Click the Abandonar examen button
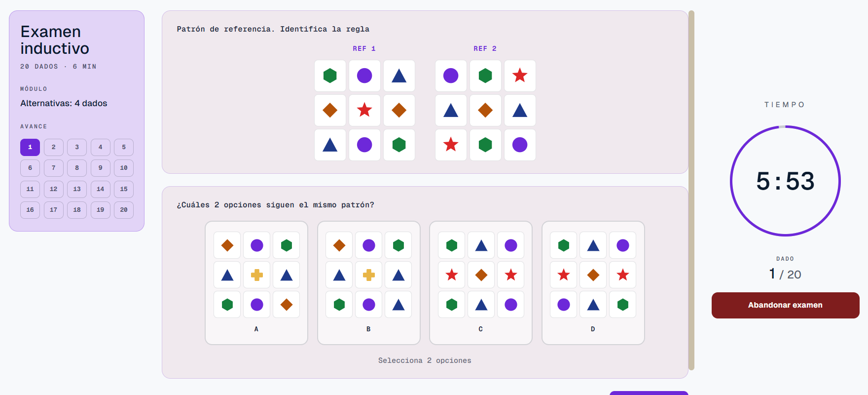This screenshot has height=395, width=868. pyautogui.click(x=785, y=305)
